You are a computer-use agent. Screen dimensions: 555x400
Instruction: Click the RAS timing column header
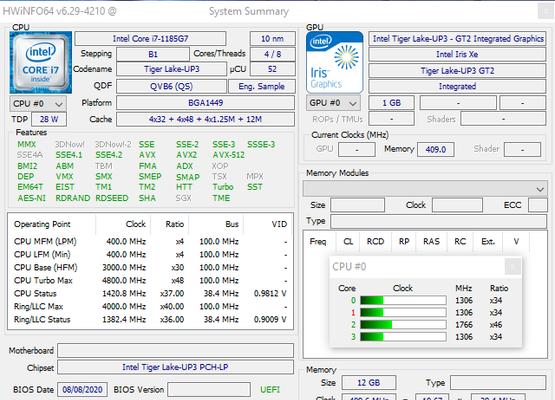[431, 241]
